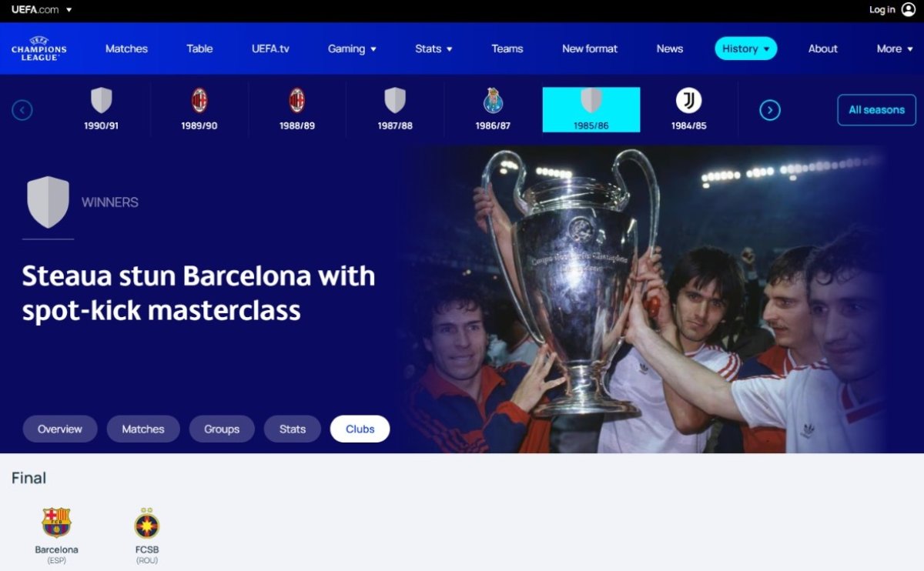This screenshot has width=924, height=571.
Task: Switch to the Overview tab
Action: click(60, 429)
